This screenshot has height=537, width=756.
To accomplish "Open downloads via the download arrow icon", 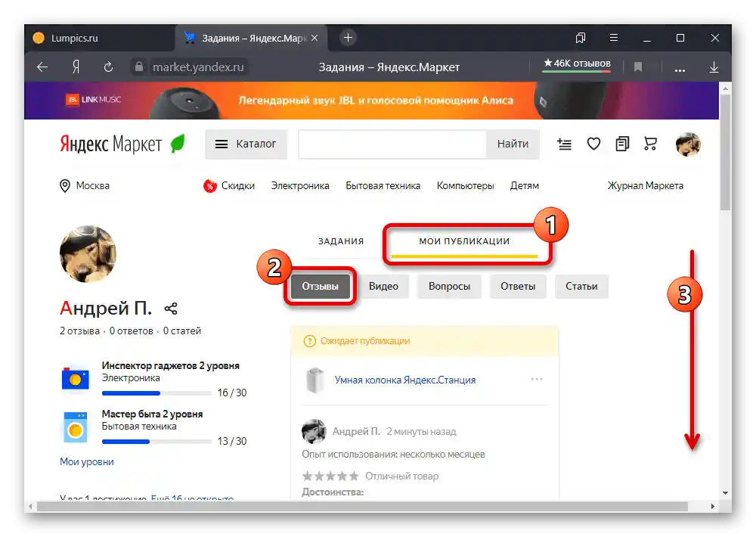I will pyautogui.click(x=714, y=67).
